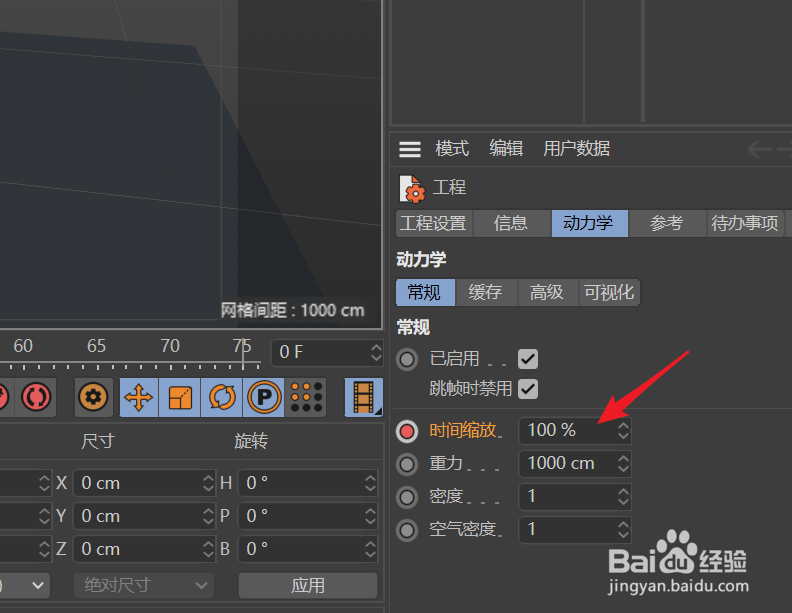The height and width of the screenshot is (613, 792).
Task: Click frame 65 on the timeline ruler
Action: [96, 346]
